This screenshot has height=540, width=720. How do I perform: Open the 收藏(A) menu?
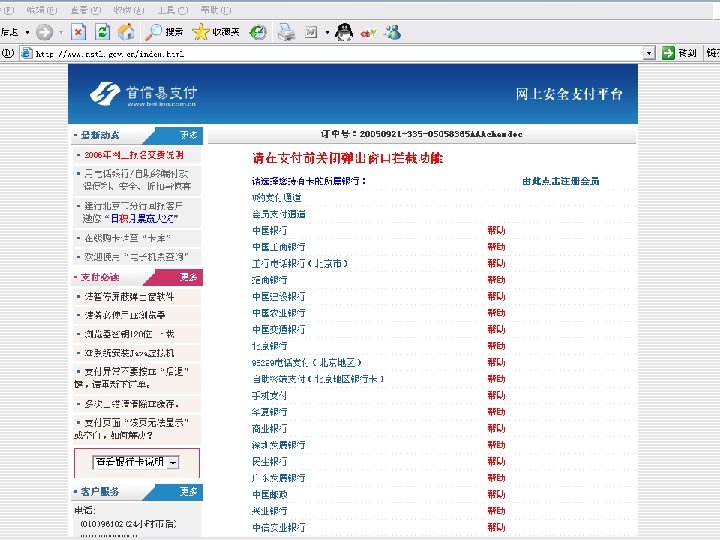[129, 10]
